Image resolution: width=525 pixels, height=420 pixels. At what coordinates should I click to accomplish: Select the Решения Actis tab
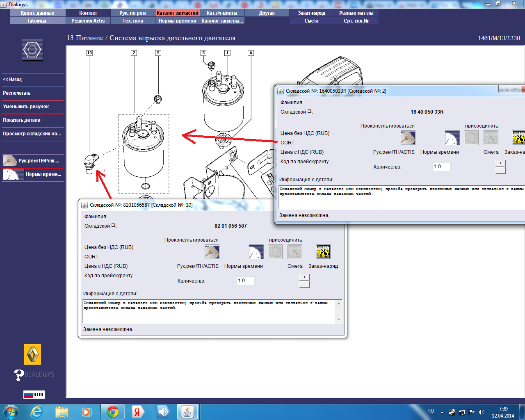[x=88, y=21]
